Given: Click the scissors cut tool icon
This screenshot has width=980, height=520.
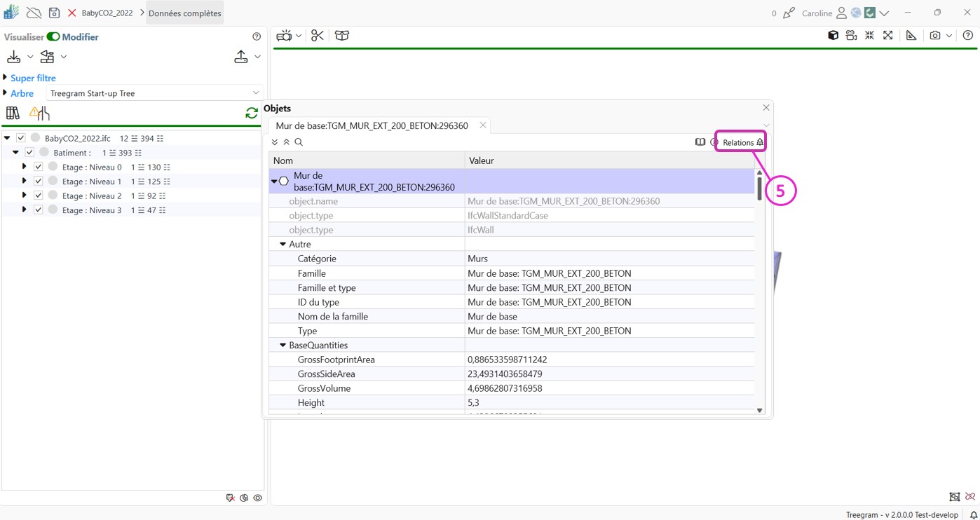Looking at the screenshot, I should point(318,36).
